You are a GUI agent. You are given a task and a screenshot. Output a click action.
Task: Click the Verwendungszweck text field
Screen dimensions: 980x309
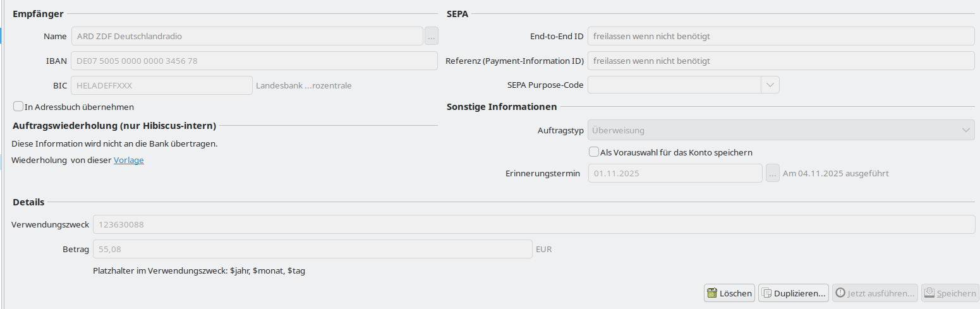(x=534, y=224)
